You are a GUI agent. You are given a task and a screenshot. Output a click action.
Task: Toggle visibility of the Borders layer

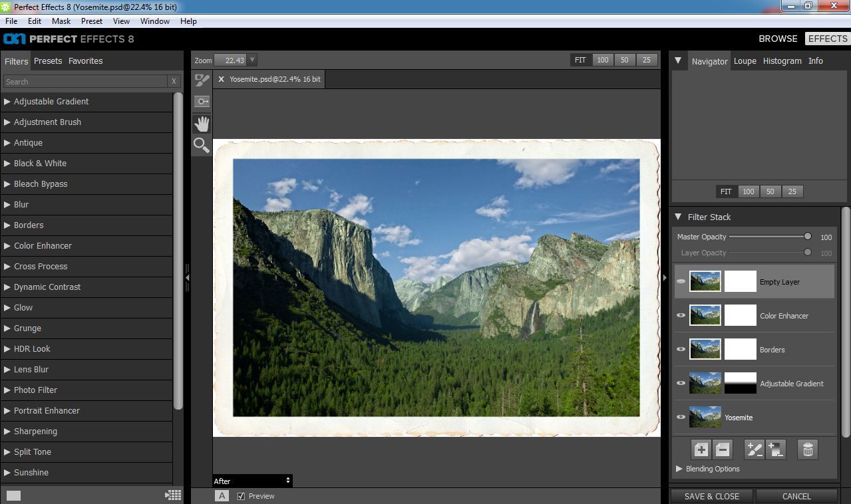(681, 350)
